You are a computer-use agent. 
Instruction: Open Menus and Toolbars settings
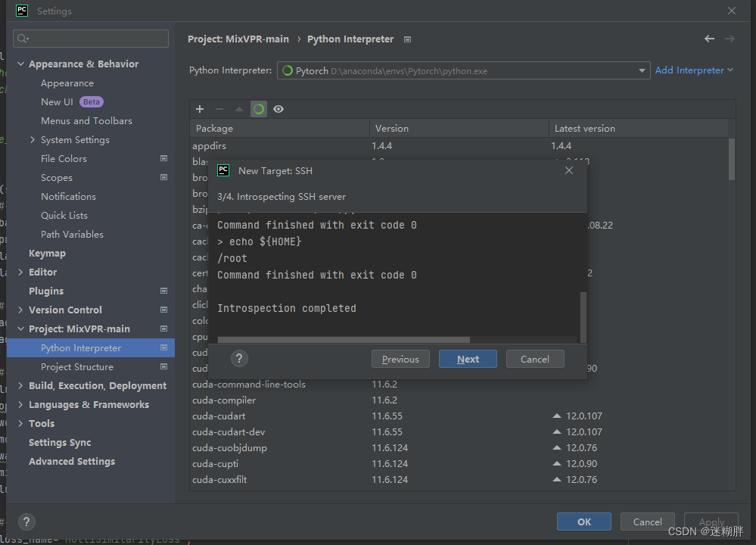tap(86, 120)
